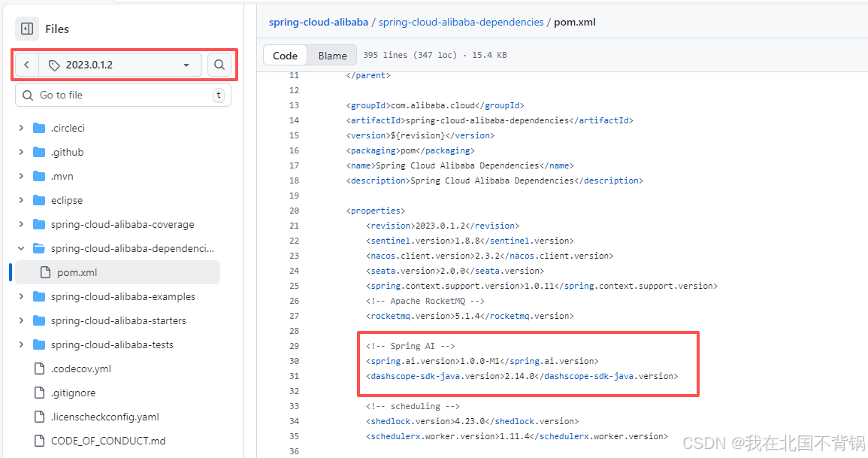Click the .gitignore file icon
Image resolution: width=868 pixels, height=458 pixels.
coord(39,393)
